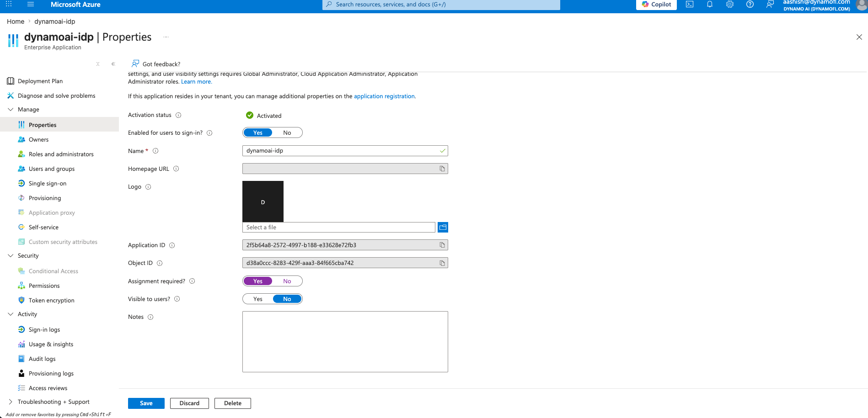868x418 pixels.
Task: Show info tooltip for Logo
Action: click(148, 187)
